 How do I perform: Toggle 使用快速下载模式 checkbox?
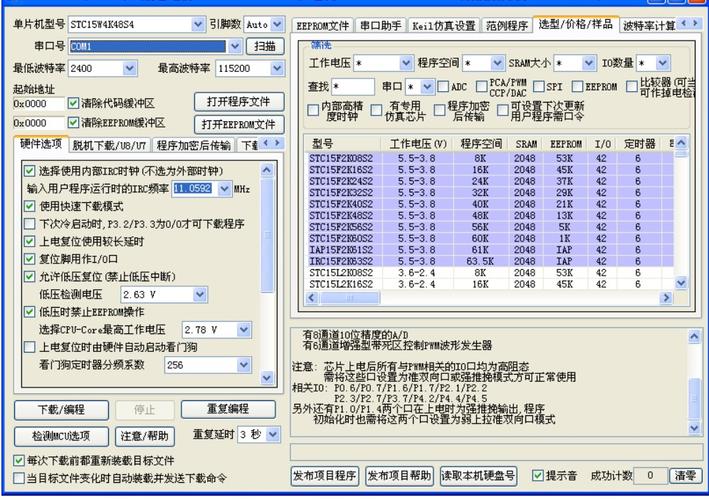[29, 206]
